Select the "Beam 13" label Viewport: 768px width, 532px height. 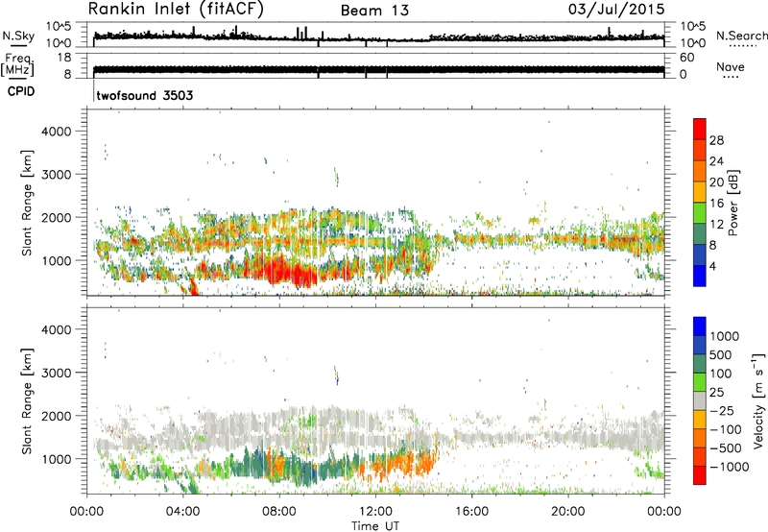374,11
